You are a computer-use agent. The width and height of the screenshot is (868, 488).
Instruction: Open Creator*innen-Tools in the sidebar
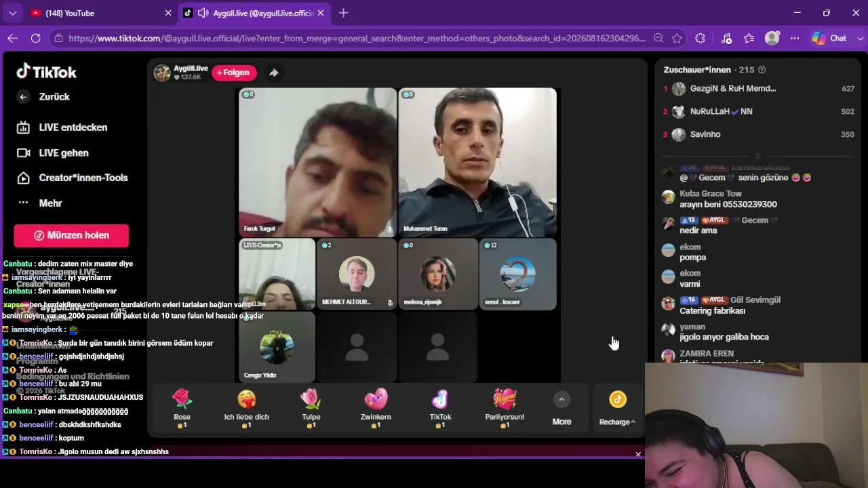point(72,178)
